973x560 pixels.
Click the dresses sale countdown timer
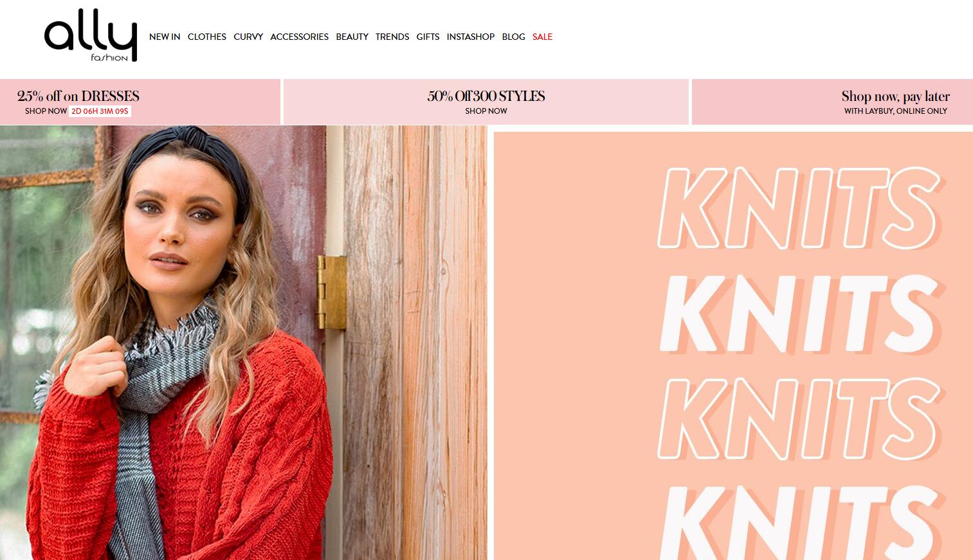pyautogui.click(x=100, y=111)
